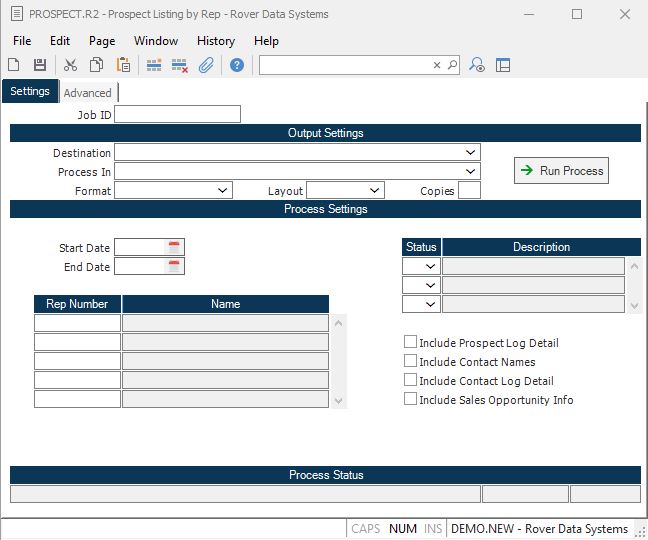Click the attachment paperclip icon
648x540 pixels.
[206, 65]
